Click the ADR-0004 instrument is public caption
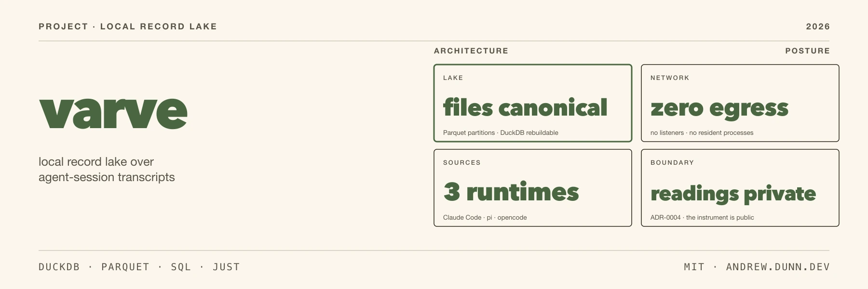 click(702, 218)
